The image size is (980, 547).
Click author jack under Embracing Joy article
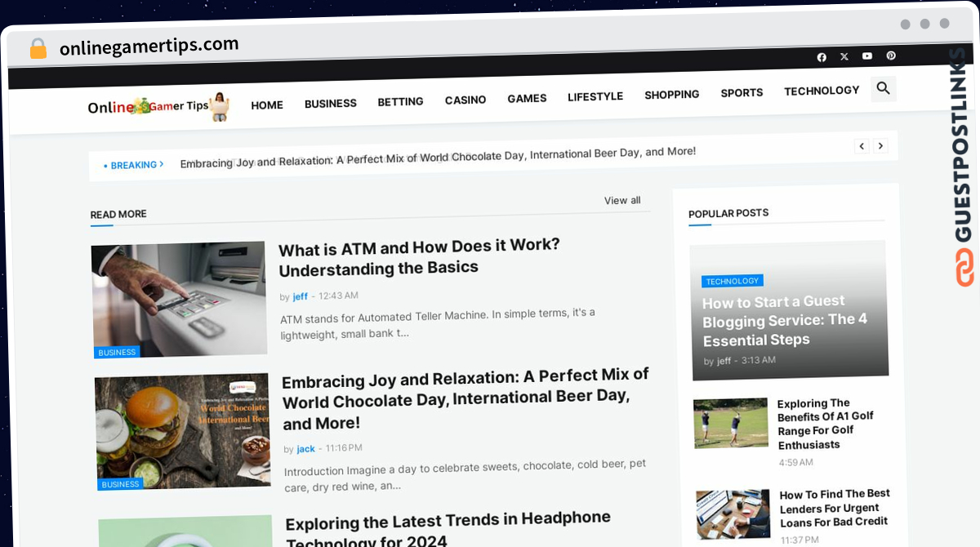pyautogui.click(x=305, y=449)
